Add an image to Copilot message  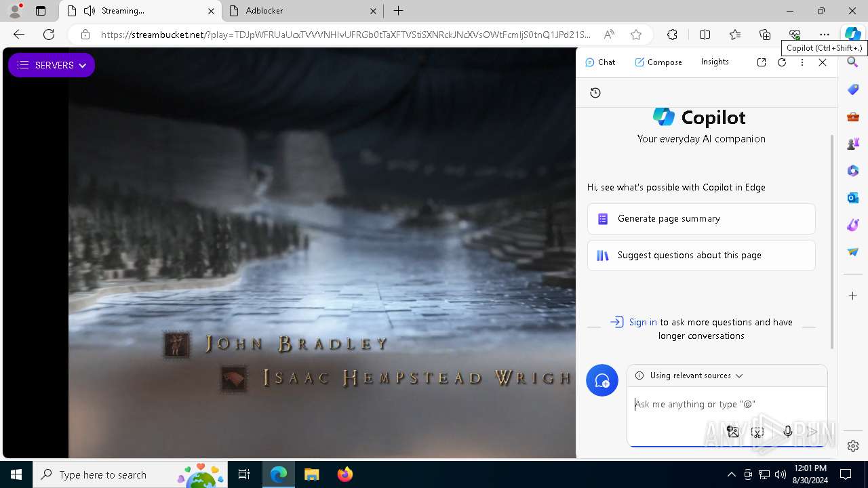733,432
